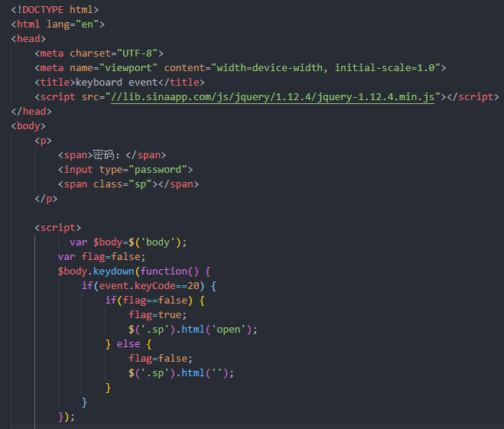Click the opening body tag
The height and width of the screenshot is (429, 504).
tap(28, 126)
